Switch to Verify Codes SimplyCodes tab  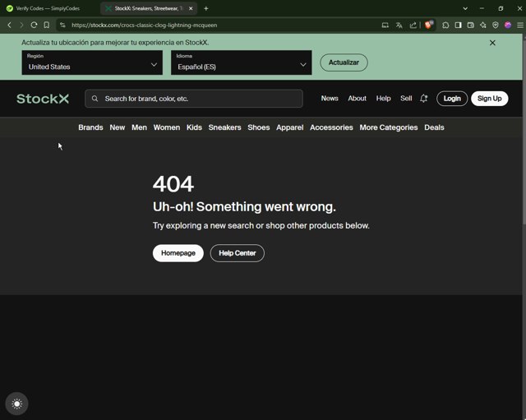coord(48,8)
